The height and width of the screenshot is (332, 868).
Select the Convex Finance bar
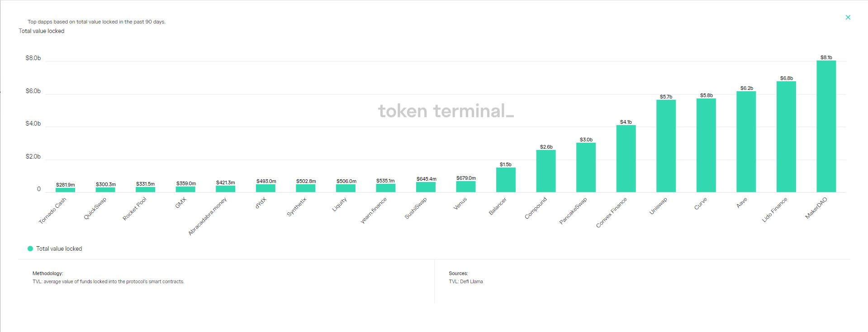(x=626, y=159)
